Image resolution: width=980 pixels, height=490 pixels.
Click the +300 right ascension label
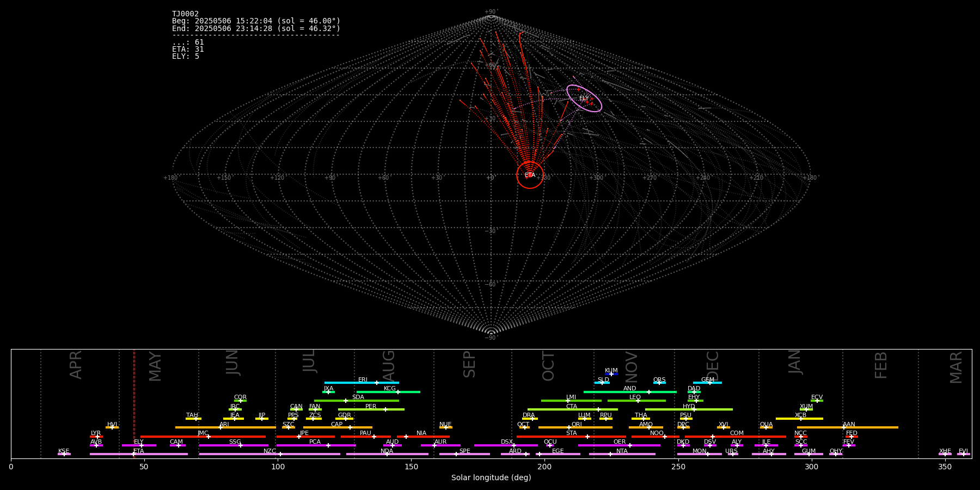pyautogui.click(x=596, y=178)
